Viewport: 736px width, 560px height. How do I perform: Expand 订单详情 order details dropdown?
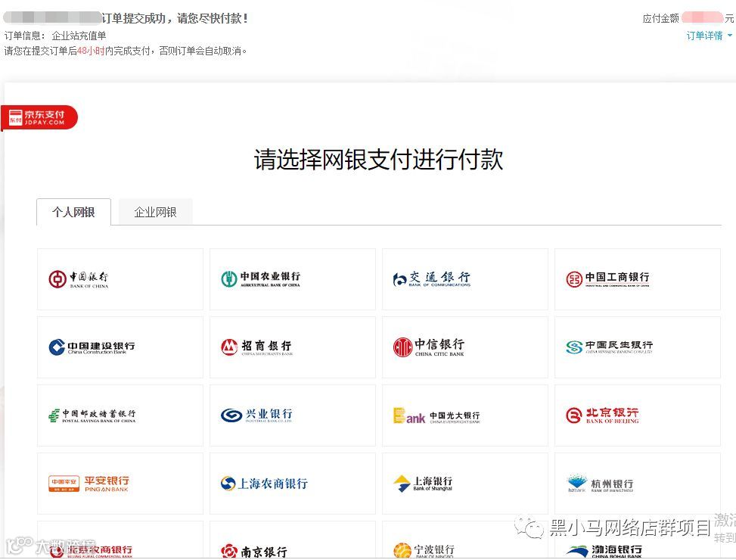(x=710, y=36)
